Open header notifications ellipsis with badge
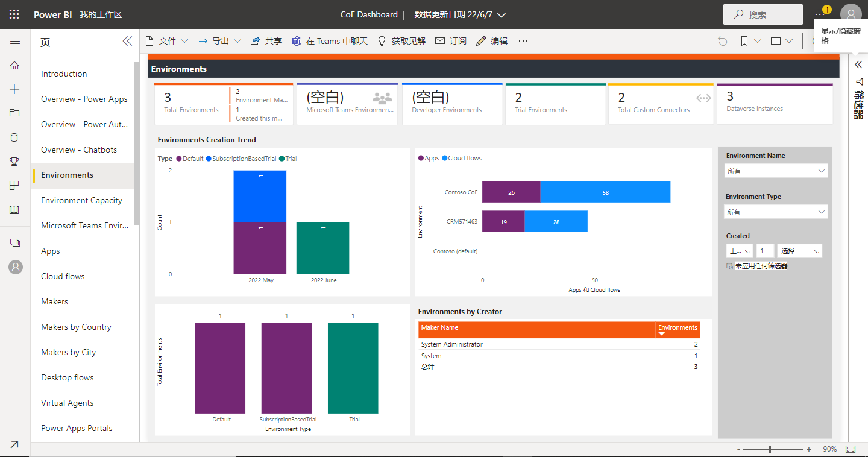The image size is (868, 457). (821, 13)
